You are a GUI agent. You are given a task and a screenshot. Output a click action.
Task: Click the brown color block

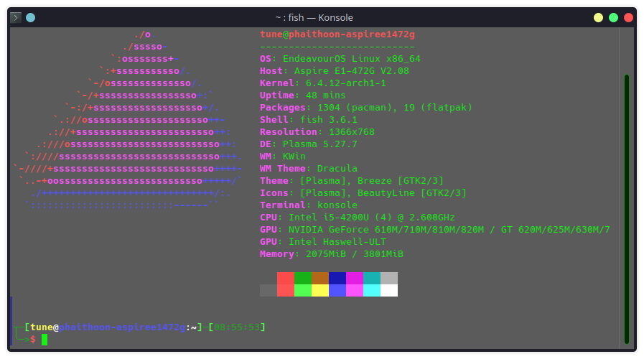(320, 278)
